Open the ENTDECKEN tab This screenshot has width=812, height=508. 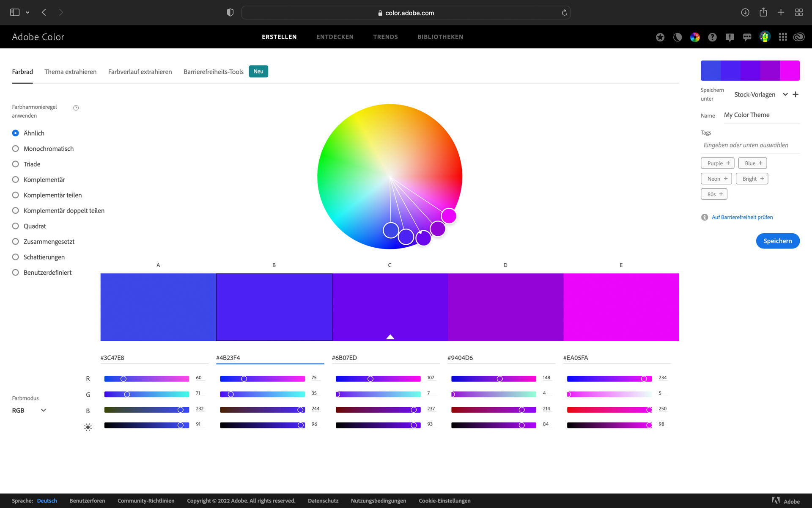tap(335, 37)
